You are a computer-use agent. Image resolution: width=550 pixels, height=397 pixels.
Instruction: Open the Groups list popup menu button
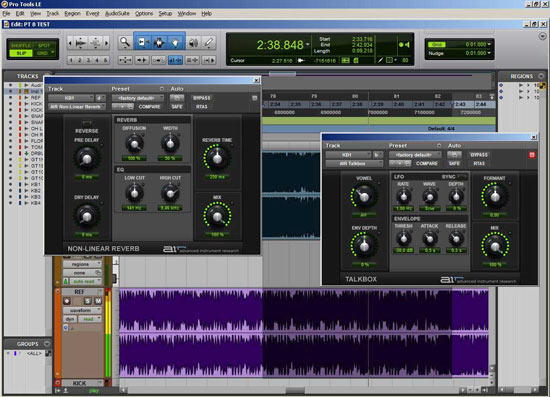pos(47,344)
